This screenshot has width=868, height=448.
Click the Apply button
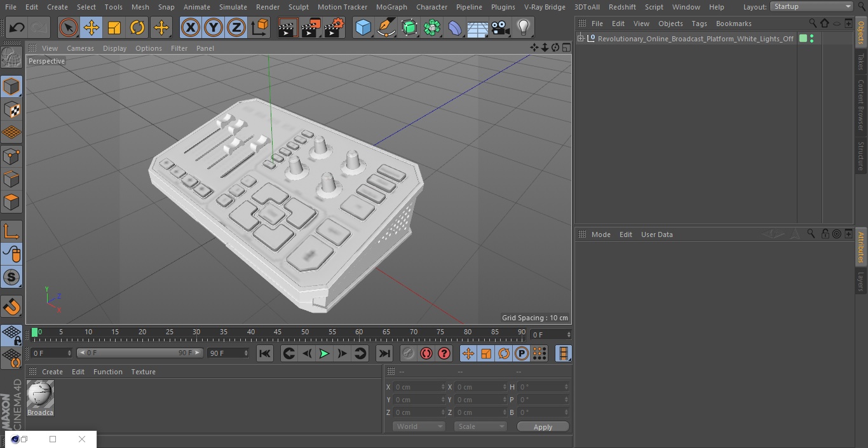point(543,427)
